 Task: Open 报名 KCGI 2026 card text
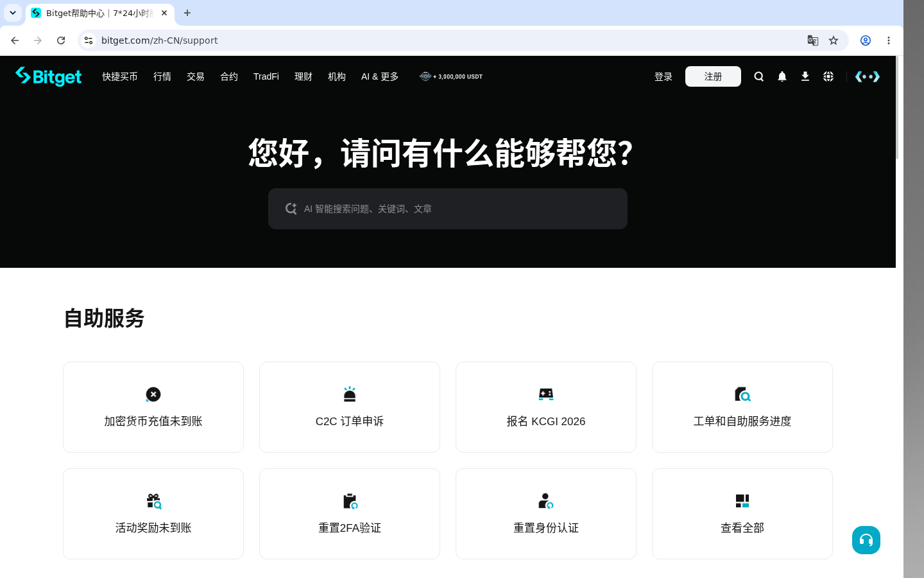pyautogui.click(x=546, y=421)
